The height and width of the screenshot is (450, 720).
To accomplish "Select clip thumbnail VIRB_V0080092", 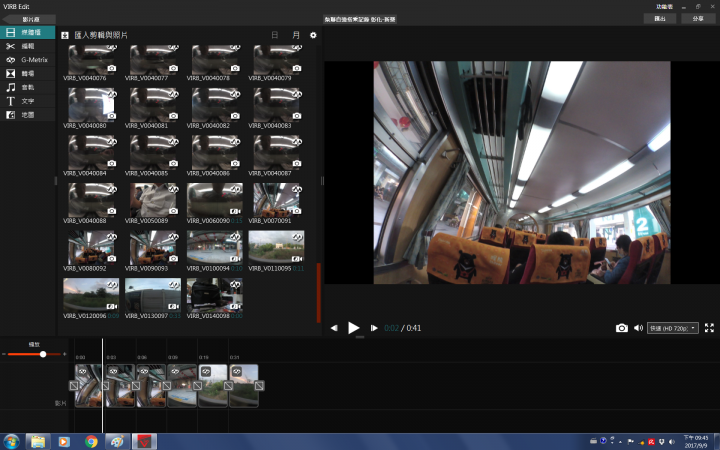I will (x=91, y=248).
